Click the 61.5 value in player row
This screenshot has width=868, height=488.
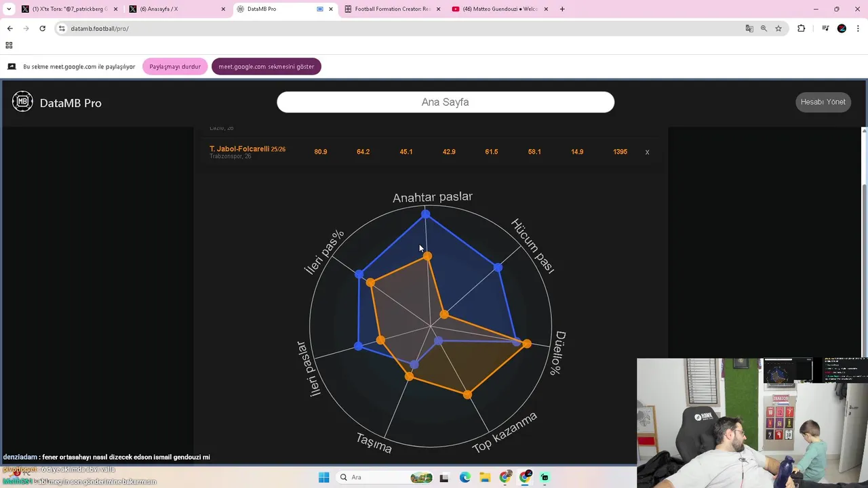pyautogui.click(x=492, y=152)
